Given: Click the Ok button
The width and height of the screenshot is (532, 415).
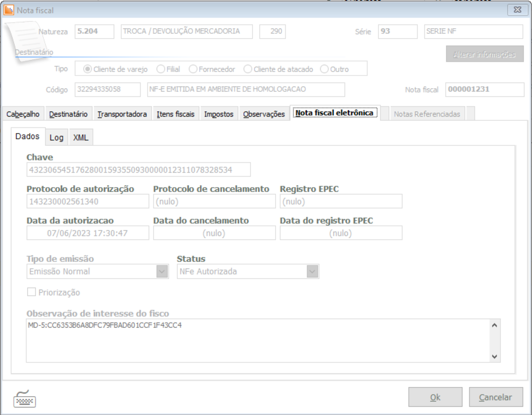Looking at the screenshot, I should [x=435, y=397].
